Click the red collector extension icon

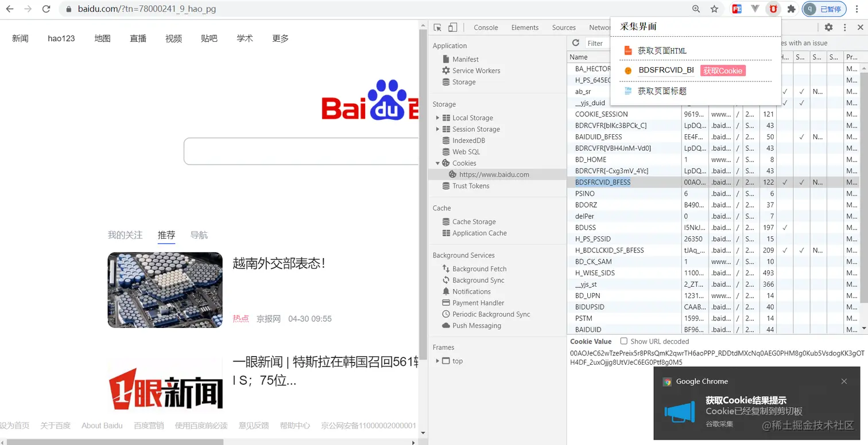773,9
